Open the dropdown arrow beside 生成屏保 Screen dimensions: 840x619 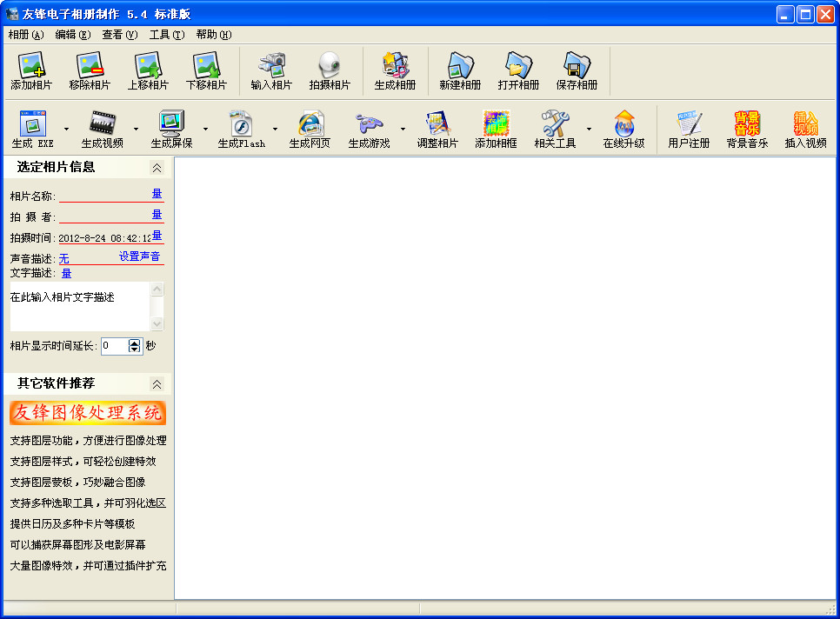click(x=206, y=129)
